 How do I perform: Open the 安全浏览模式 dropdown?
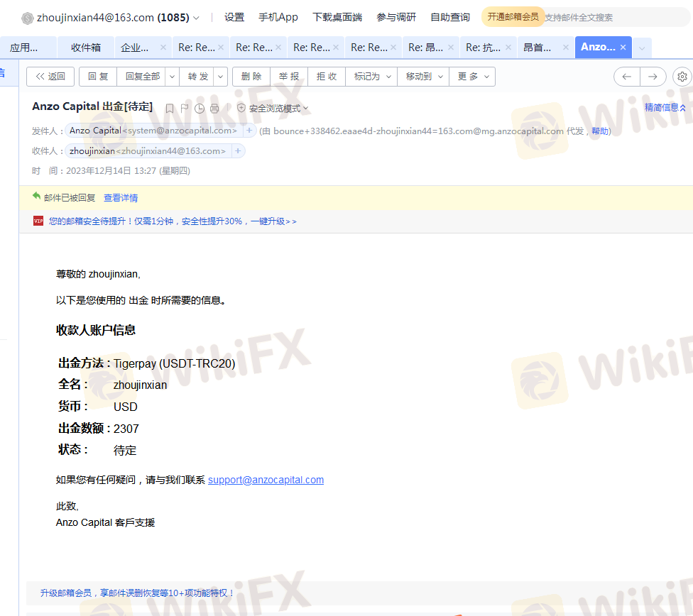(x=273, y=109)
